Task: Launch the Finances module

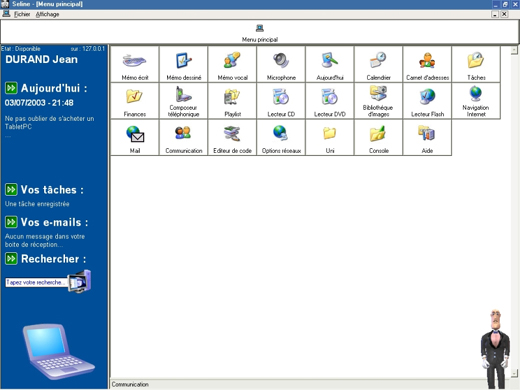Action: (x=135, y=101)
